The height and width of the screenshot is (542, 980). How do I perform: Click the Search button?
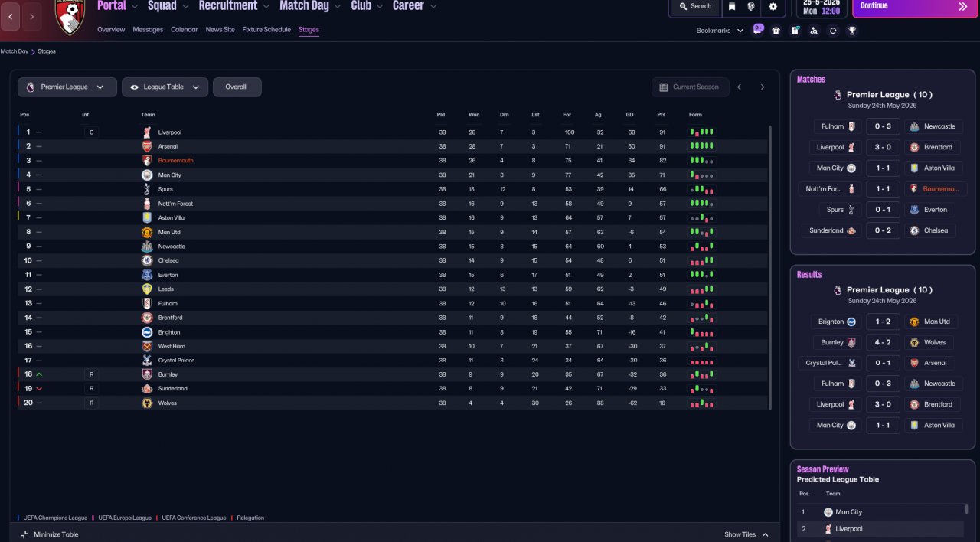pos(694,6)
